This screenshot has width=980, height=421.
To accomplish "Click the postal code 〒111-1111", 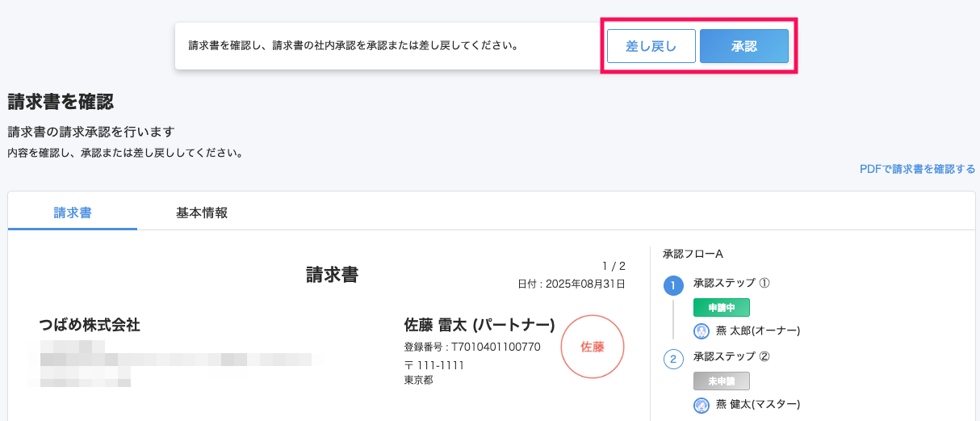I will point(433,365).
